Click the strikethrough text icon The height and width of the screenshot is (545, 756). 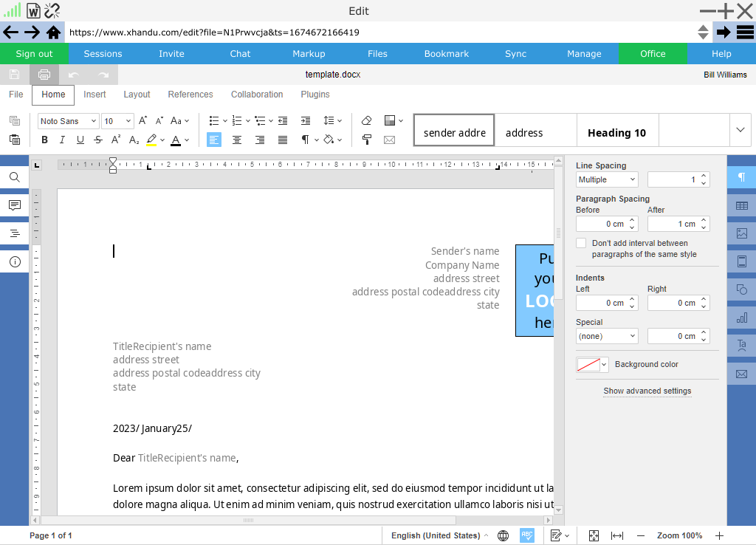[x=98, y=140]
